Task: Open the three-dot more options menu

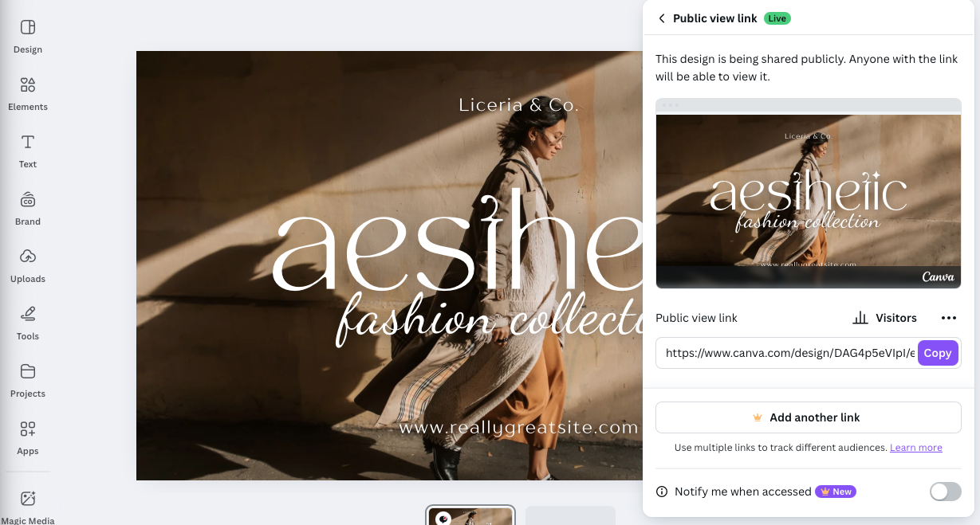Action: [x=948, y=318]
